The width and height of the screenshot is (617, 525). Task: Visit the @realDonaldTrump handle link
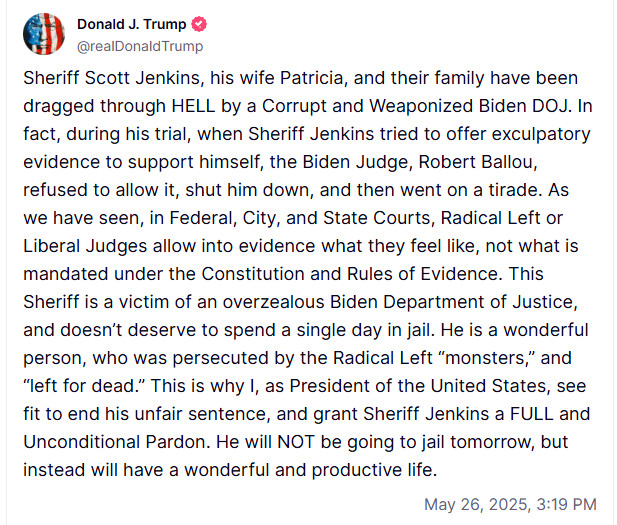[140, 46]
